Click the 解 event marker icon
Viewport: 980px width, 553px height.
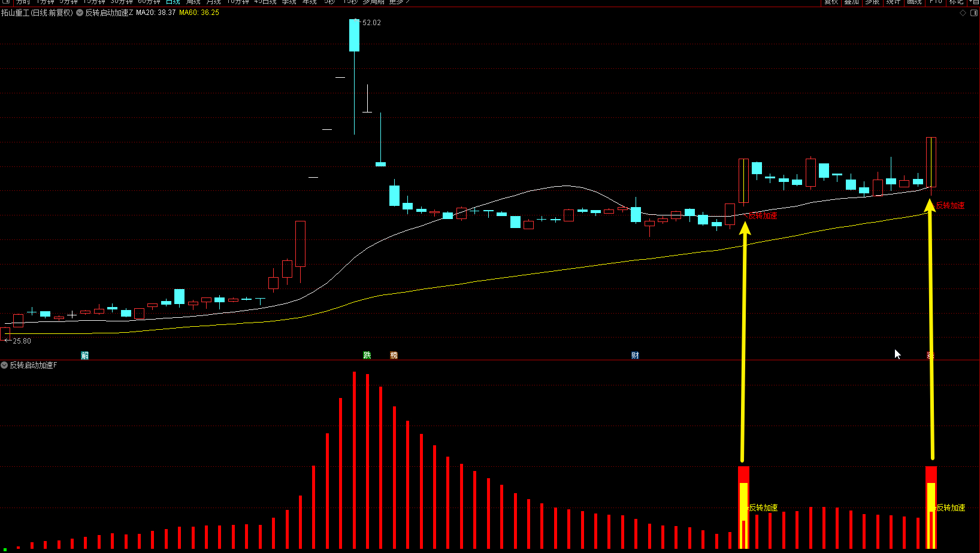(85, 355)
